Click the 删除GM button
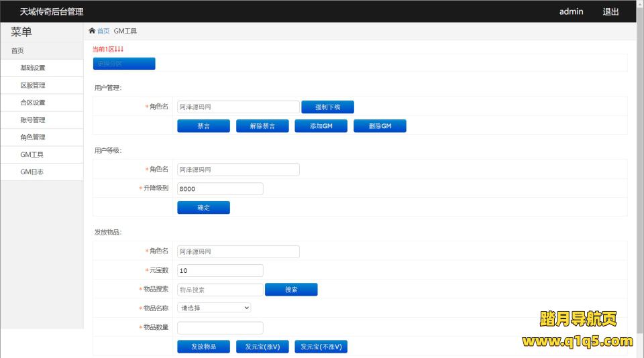Viewport: 644px width, 358px height. pos(380,126)
